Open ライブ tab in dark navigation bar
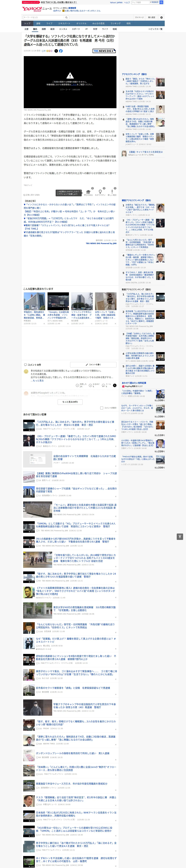186x868 pixels. click(49, 24)
